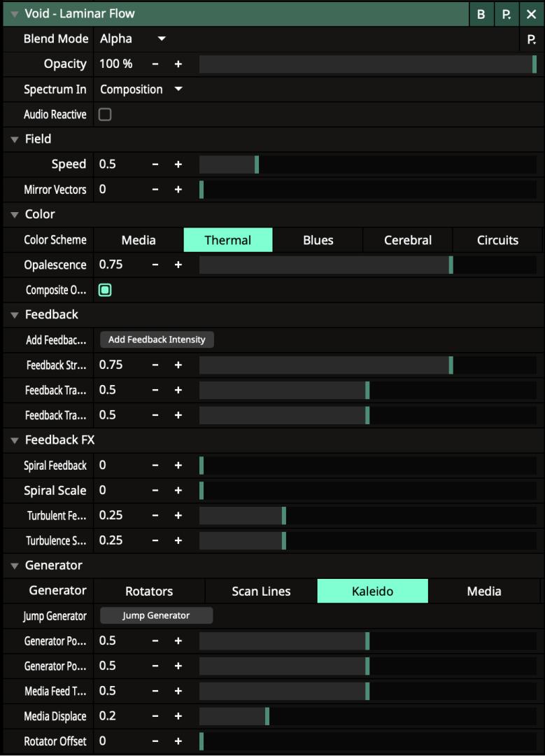
Task: Decrease Media Displace with minus button
Action: [155, 716]
